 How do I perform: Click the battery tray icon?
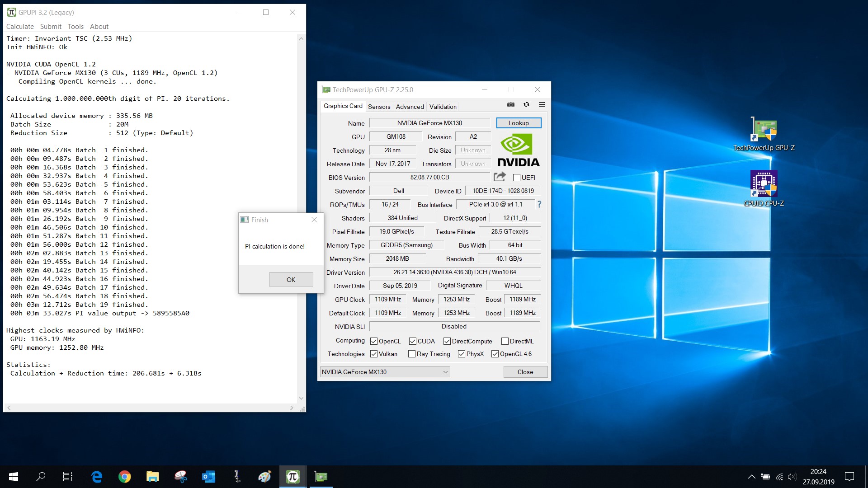(765, 477)
